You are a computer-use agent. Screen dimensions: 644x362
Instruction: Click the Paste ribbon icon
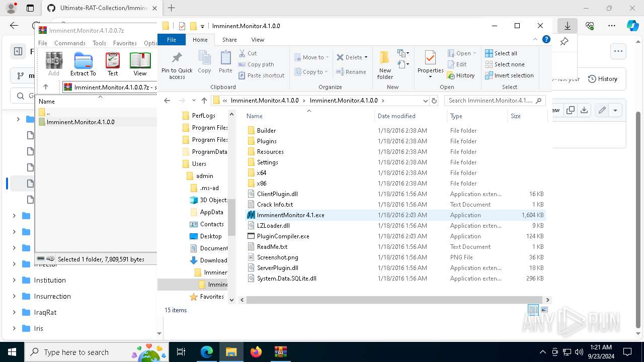225,62
